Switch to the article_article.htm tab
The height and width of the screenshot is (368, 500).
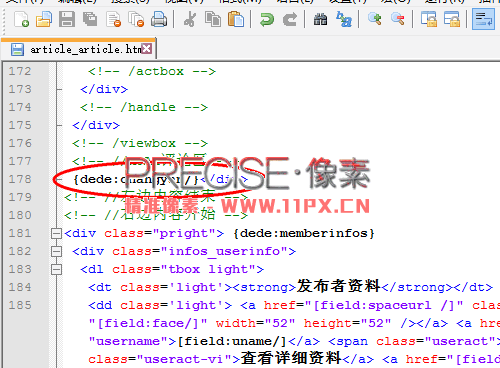click(78, 49)
